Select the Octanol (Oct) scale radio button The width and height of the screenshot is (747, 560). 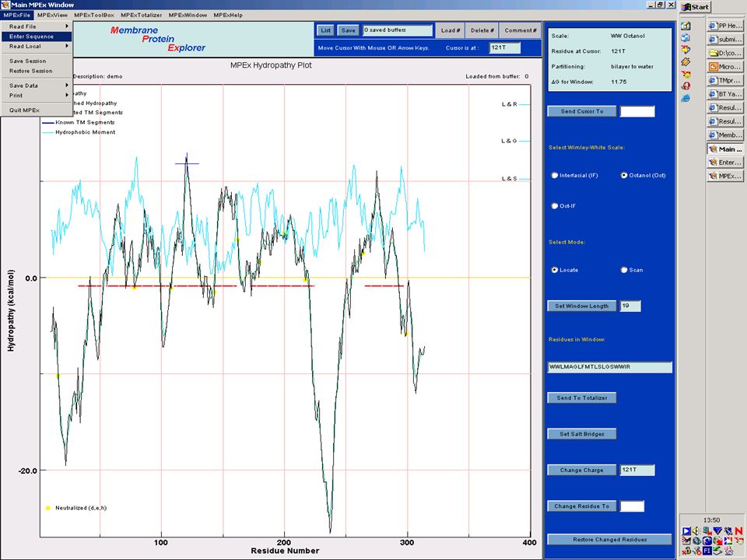(x=623, y=175)
